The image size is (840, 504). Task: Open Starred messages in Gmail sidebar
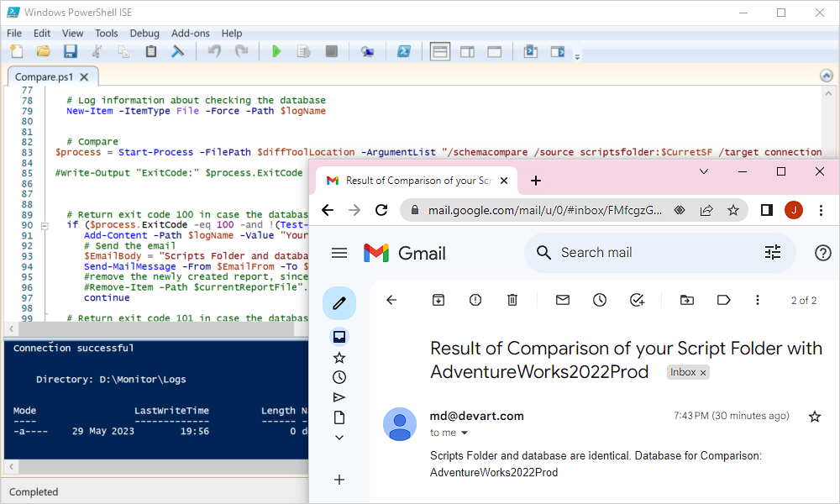tap(339, 358)
